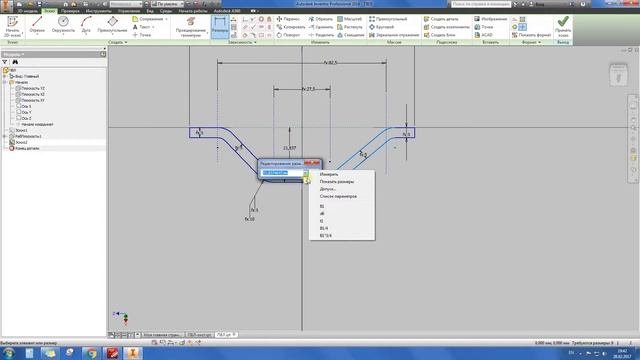The image size is (640, 360).
Task: Choose Показать размеры from the context menu
Action: tap(337, 182)
